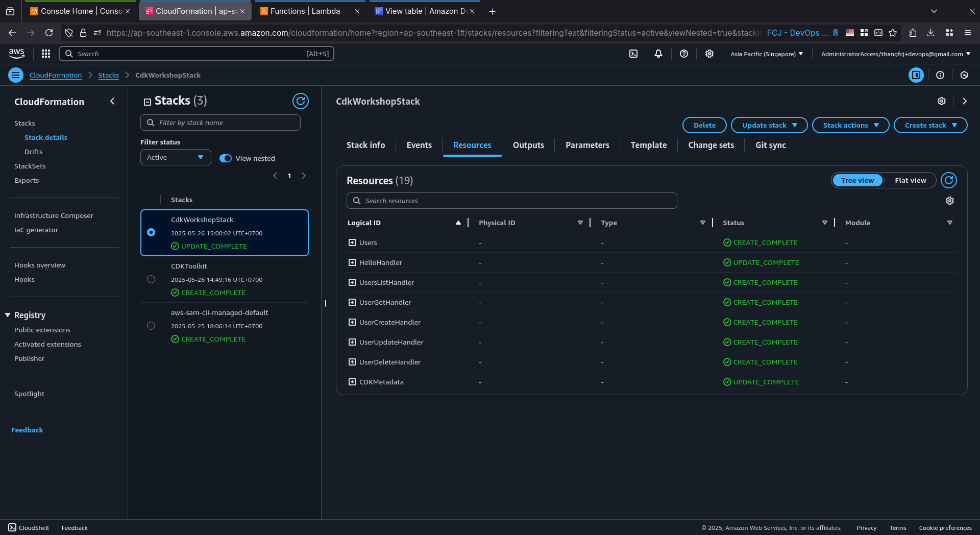Viewport: 980px width, 535px height.
Task: Click the Delete stack button
Action: pyautogui.click(x=704, y=125)
